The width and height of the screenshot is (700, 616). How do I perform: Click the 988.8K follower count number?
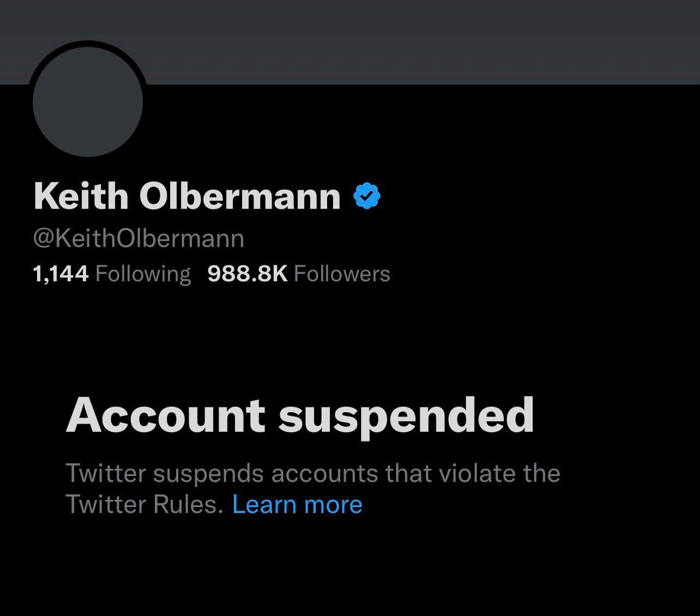click(248, 274)
